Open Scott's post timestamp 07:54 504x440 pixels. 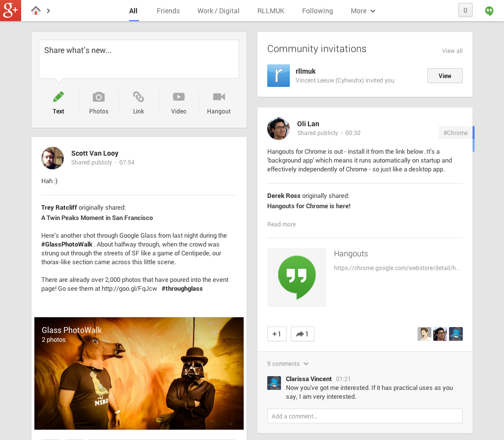pos(127,163)
